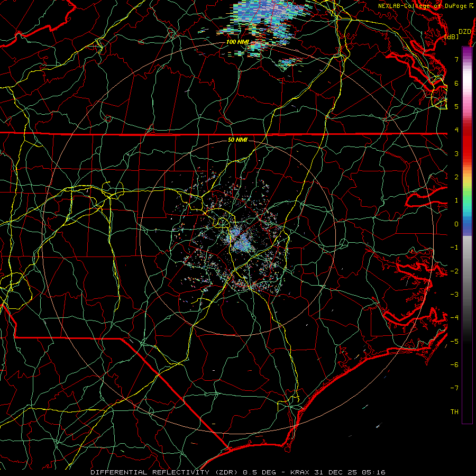Click the -1 value on color scale
476x476 pixels.
click(454, 248)
